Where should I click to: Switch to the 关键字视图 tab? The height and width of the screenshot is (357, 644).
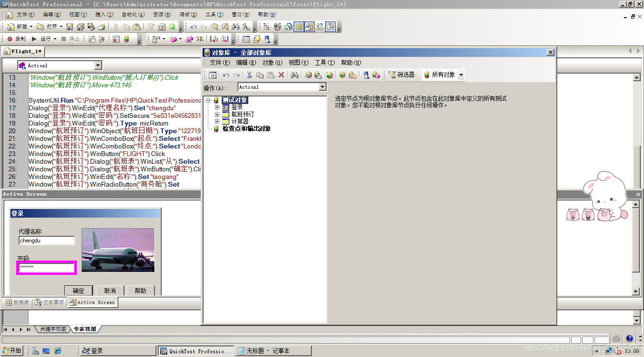[53, 329]
